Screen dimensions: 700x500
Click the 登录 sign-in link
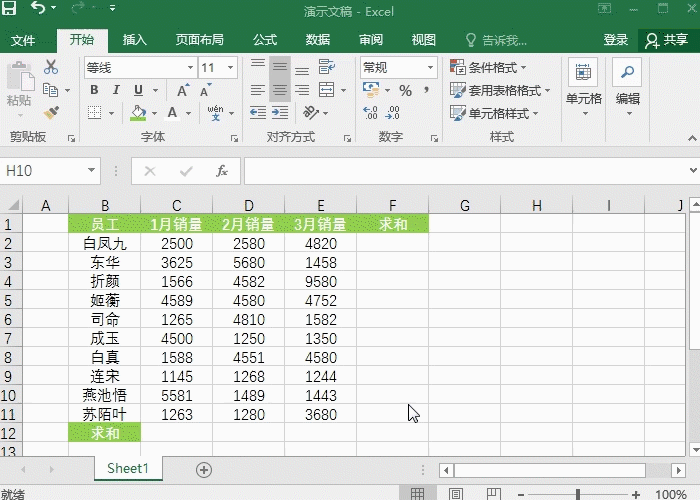[615, 40]
